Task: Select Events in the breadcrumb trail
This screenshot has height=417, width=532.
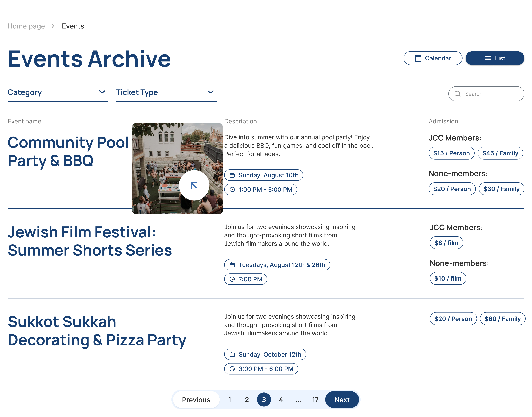Action: [x=73, y=26]
